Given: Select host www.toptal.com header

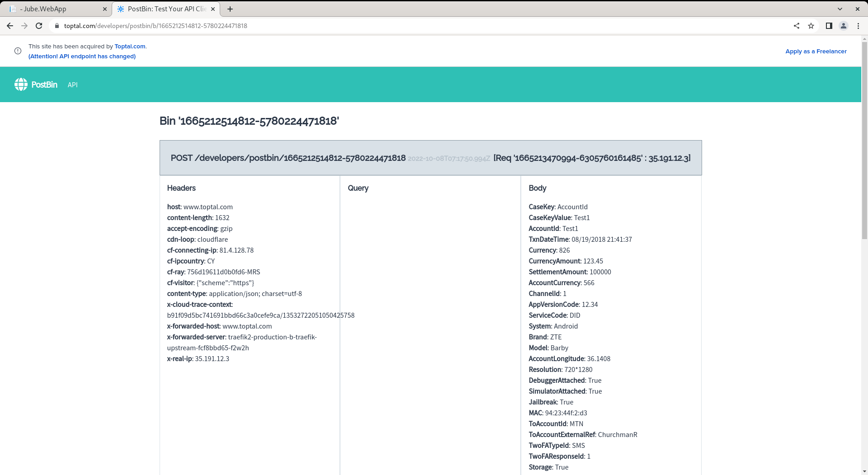Looking at the screenshot, I should pyautogui.click(x=200, y=207).
